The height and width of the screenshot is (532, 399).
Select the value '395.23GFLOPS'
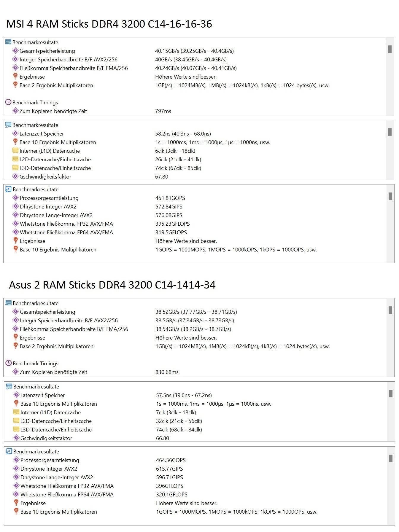[x=172, y=224]
